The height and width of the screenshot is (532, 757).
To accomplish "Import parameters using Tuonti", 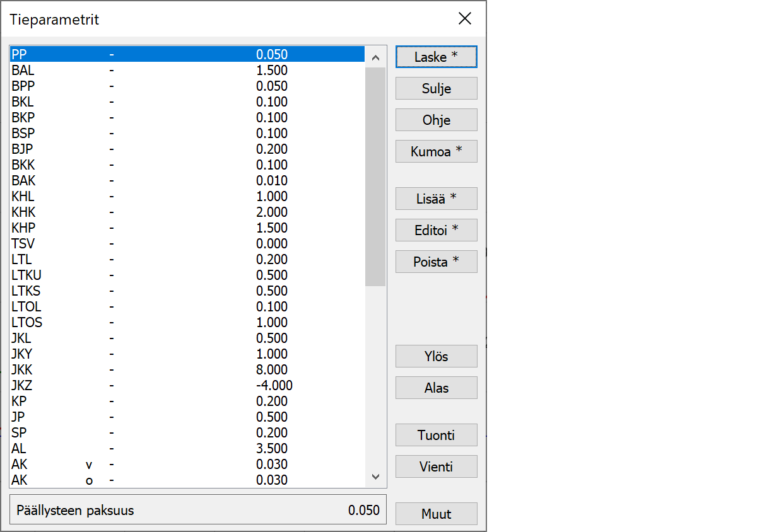I will point(436,435).
